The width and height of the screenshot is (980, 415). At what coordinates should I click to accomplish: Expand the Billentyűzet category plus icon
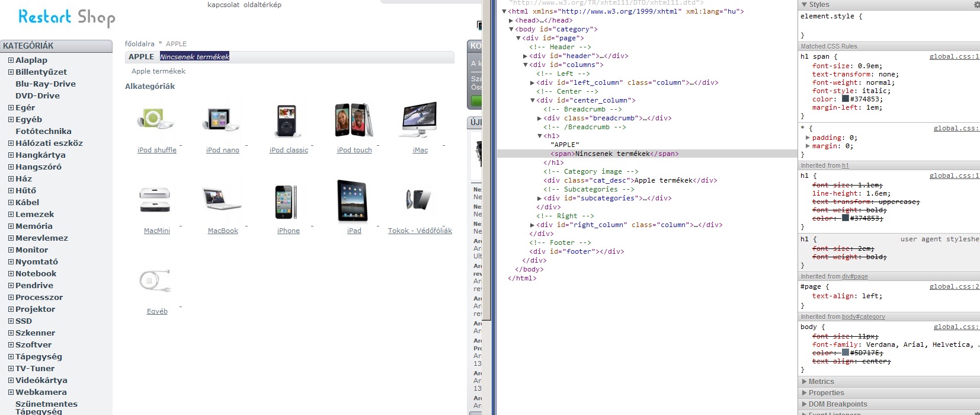[x=11, y=72]
